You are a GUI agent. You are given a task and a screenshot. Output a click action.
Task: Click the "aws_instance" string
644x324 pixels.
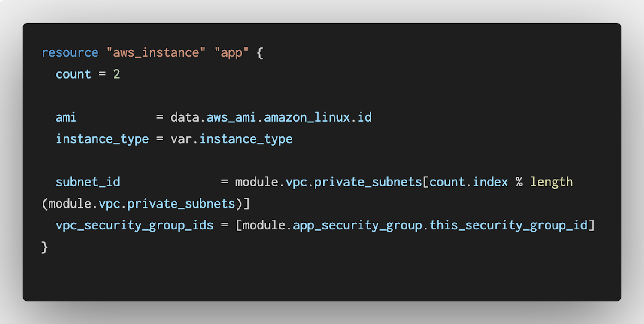(x=156, y=53)
